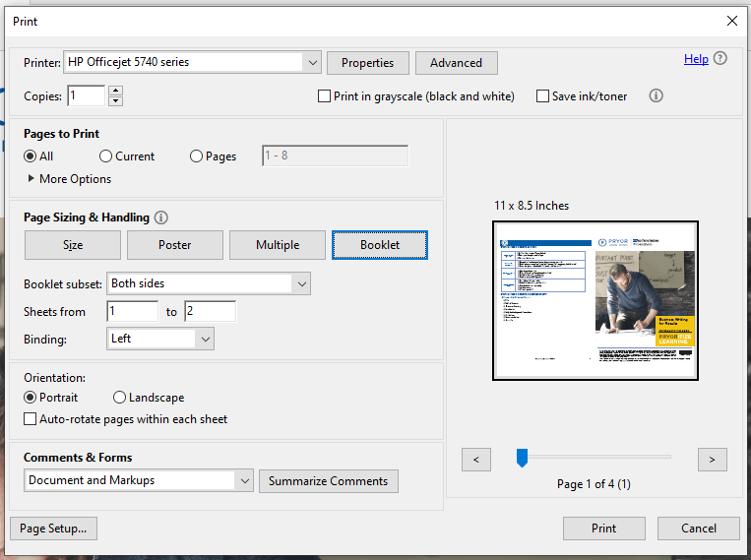The width and height of the screenshot is (751, 560).
Task: Go to the next preview page
Action: pos(712,459)
